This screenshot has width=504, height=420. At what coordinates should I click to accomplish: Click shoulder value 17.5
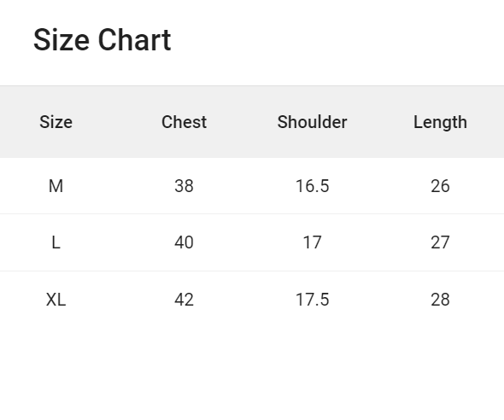click(x=312, y=300)
